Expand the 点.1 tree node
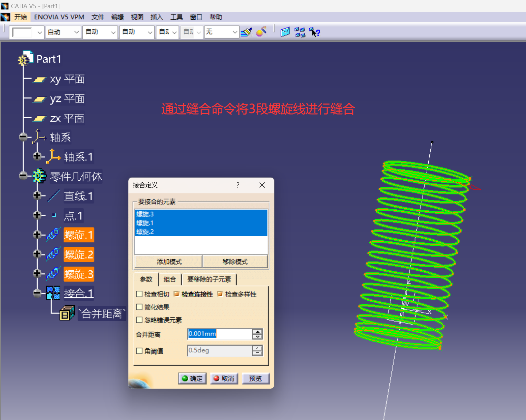 click(37, 215)
